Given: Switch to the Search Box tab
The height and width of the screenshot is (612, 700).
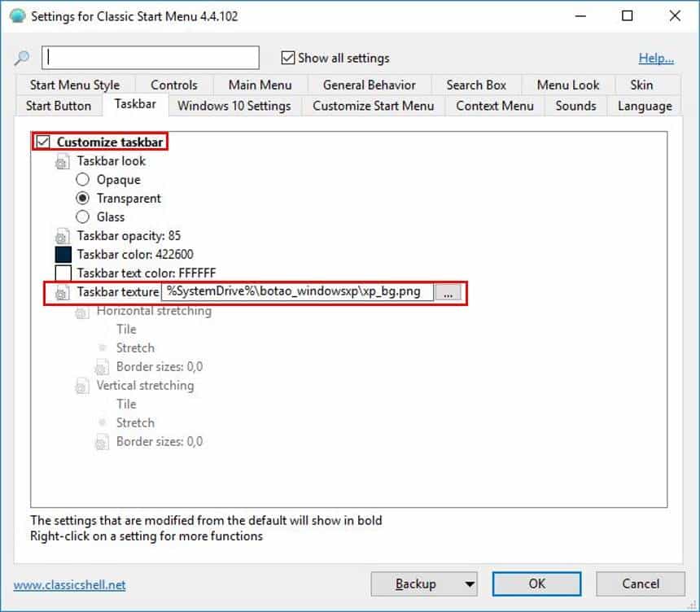Looking at the screenshot, I should point(476,85).
